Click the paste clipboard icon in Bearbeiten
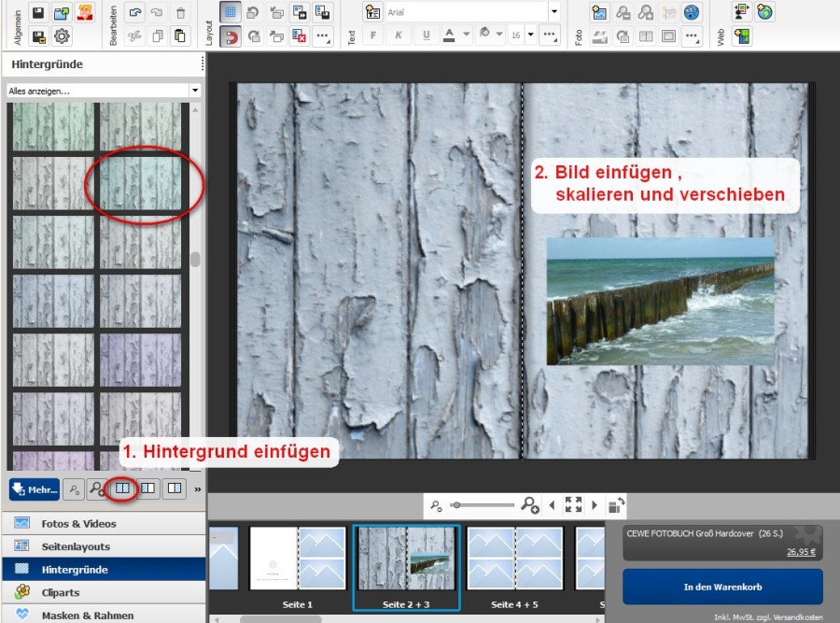 (181, 37)
